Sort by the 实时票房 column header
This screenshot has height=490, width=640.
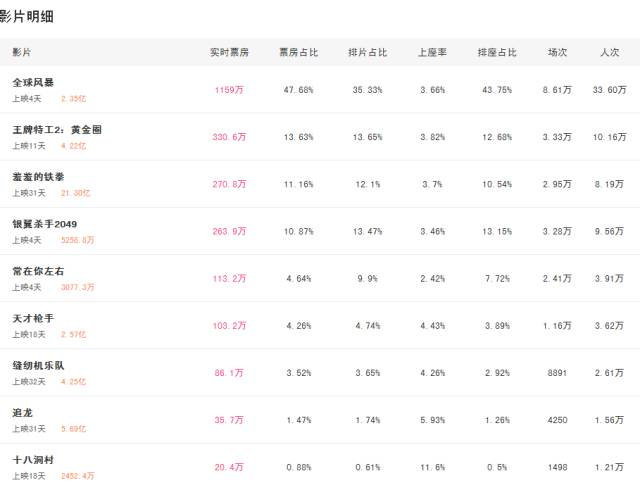point(228,52)
